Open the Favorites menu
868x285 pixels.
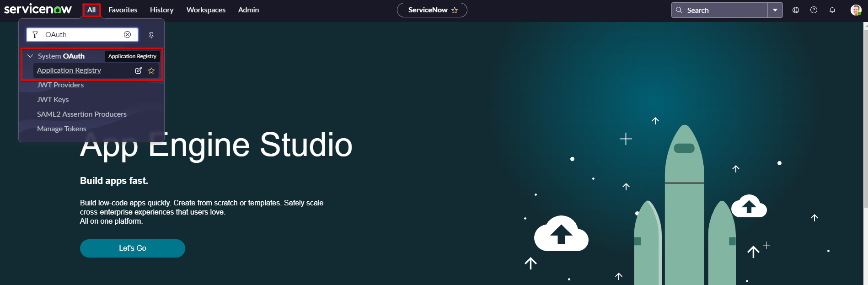(123, 10)
